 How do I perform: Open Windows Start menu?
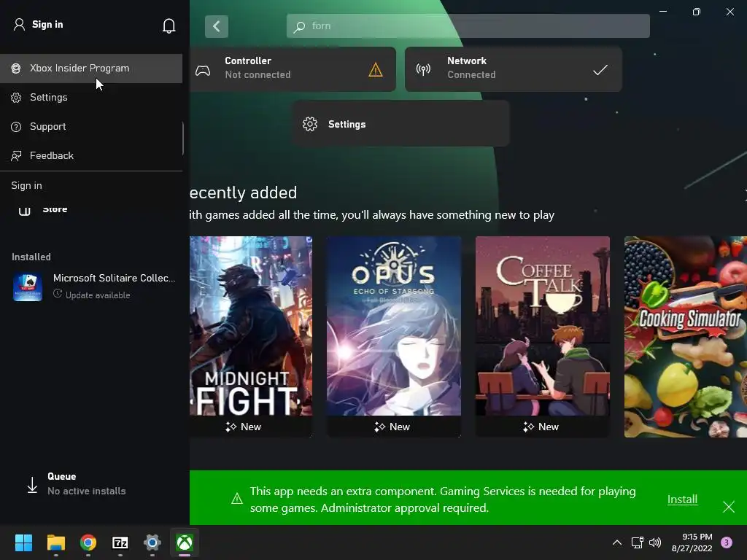tap(23, 542)
